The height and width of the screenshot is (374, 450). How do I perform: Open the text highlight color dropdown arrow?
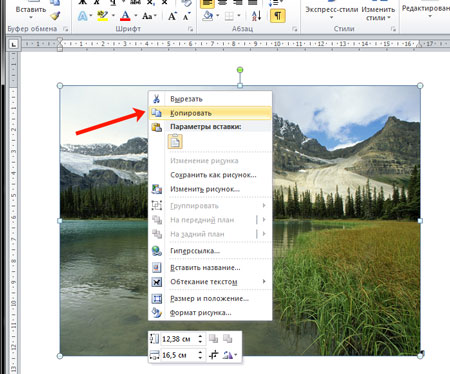113,16
